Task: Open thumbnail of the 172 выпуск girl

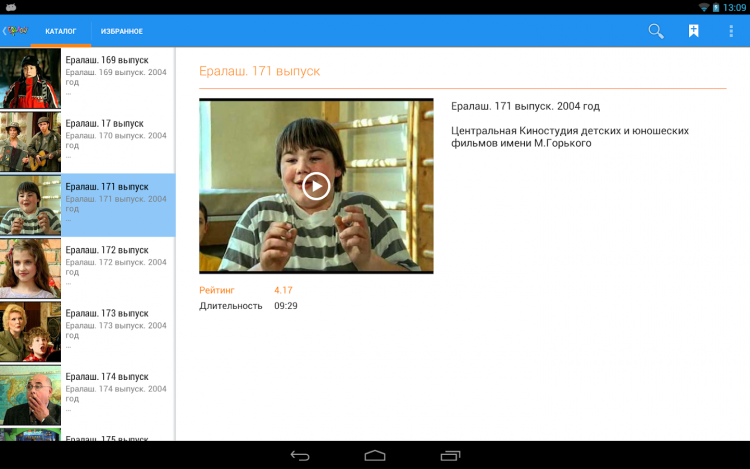Action: pyautogui.click(x=30, y=269)
